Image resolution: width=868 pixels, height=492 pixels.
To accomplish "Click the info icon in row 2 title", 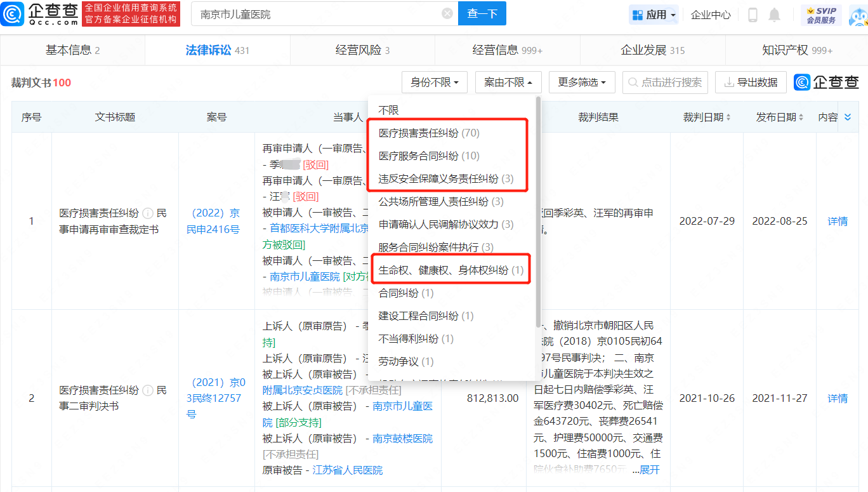I will (x=147, y=390).
